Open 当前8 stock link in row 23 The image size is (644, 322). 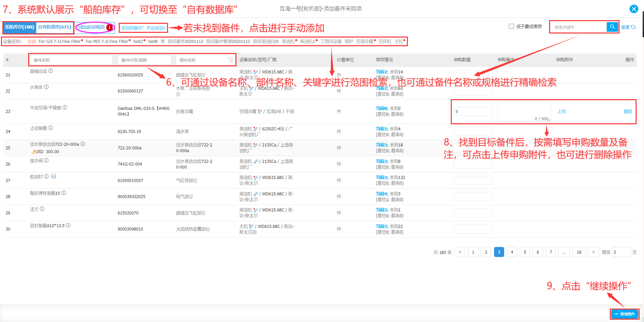click(381, 109)
